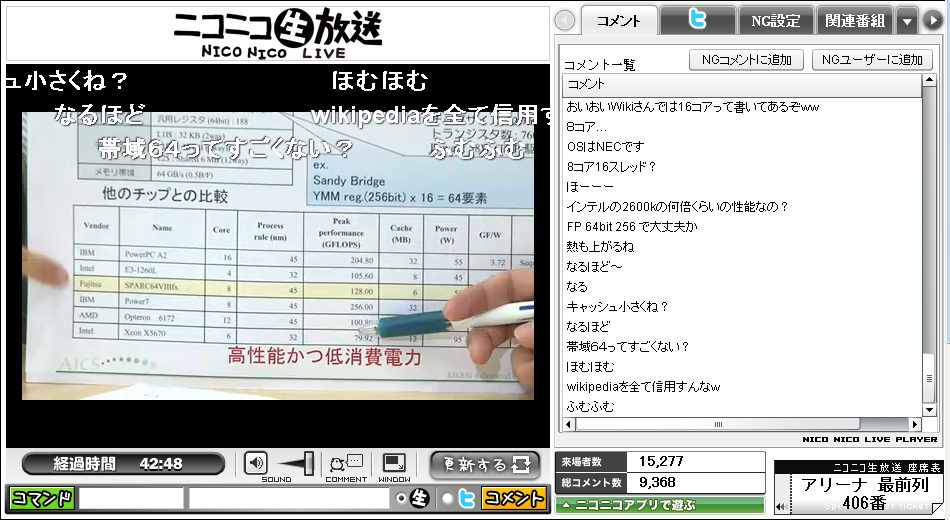Click the 更新する refresh button
The image size is (950, 520).
click(485, 465)
